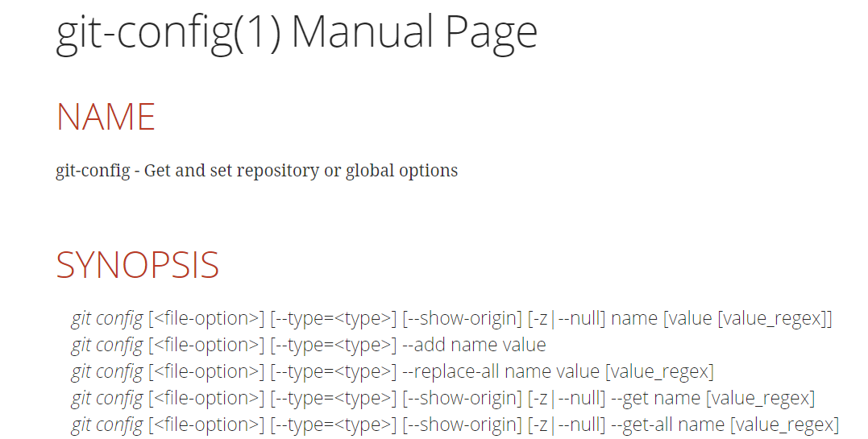Click the SYNOPSIS section heading
Image resolution: width=868 pixels, height=439 pixels.
pyautogui.click(x=138, y=265)
